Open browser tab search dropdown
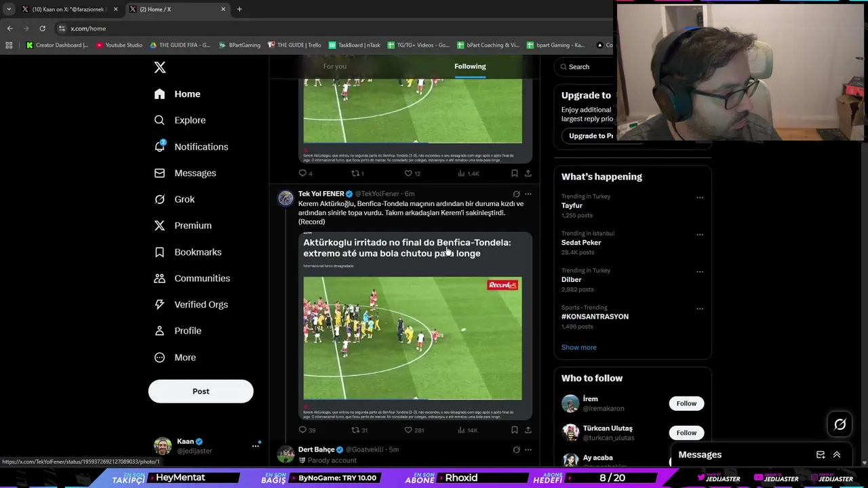868x488 pixels. [8, 9]
